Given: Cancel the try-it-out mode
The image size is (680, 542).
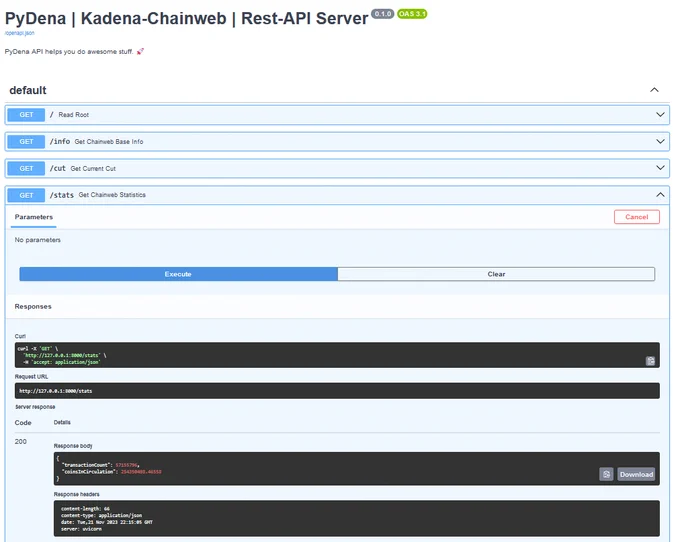Looking at the screenshot, I should pyautogui.click(x=637, y=217).
